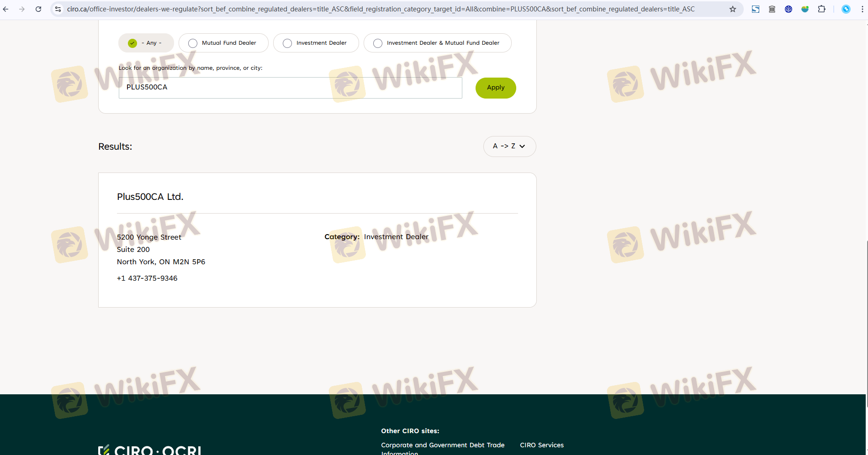Screen dimensions: 868x455
Task: Select the Mutual Fund Dealer filter
Action: pyautogui.click(x=223, y=43)
